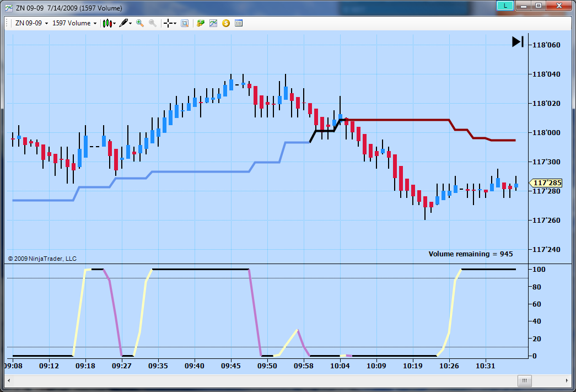This screenshot has height=392, width=576.
Task: Click the 09:45 time axis label
Action: tap(231, 366)
